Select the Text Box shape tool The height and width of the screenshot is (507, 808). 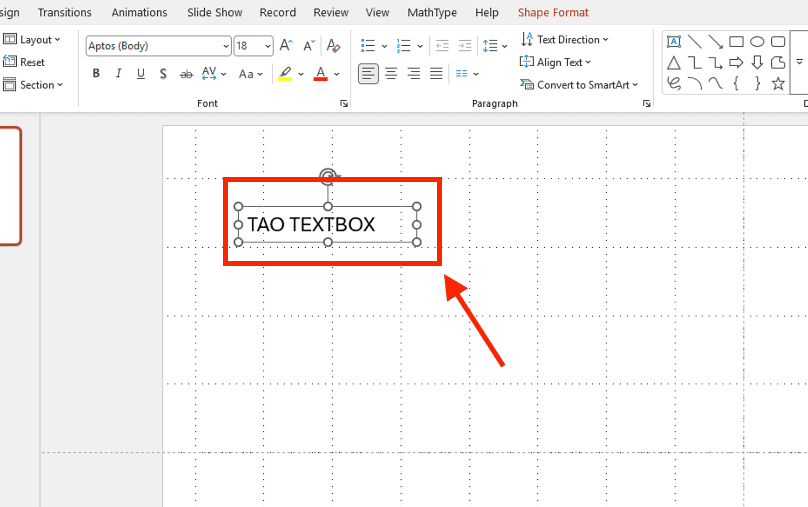674,42
